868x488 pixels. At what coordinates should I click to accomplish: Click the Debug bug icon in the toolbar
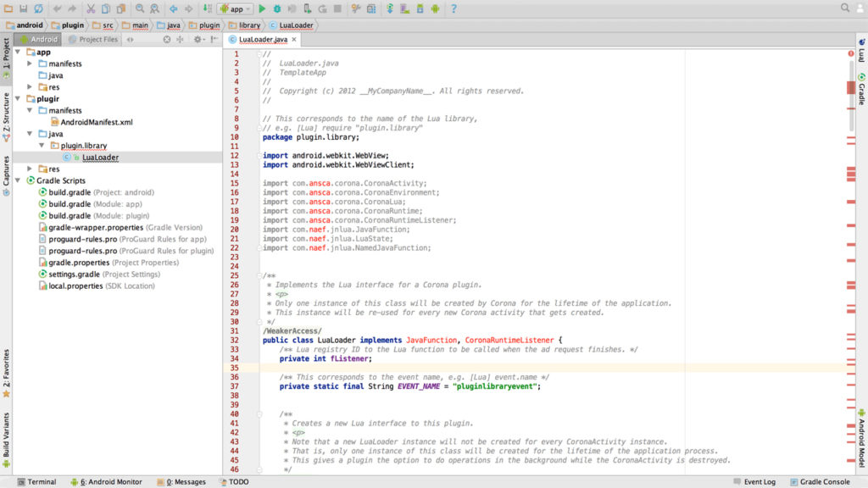pos(277,8)
